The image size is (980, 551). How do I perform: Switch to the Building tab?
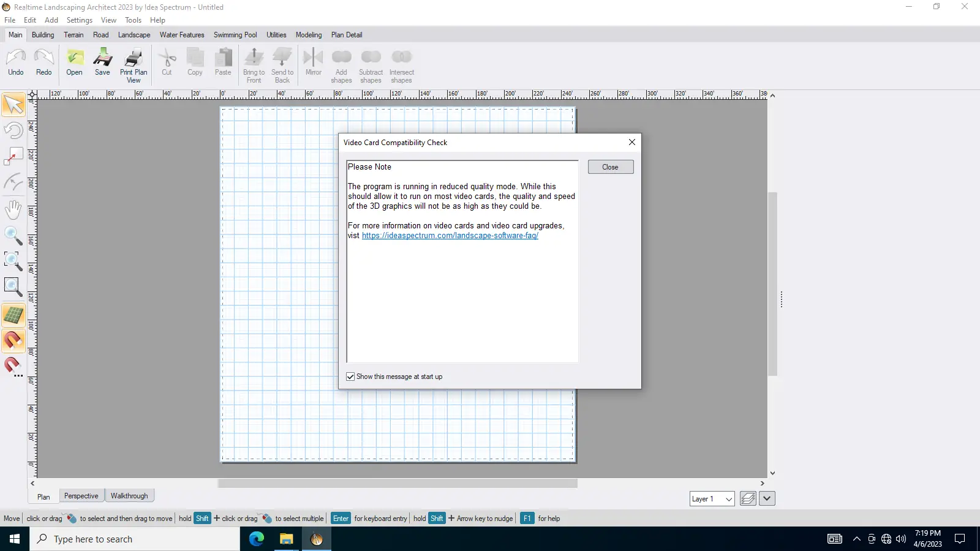tap(43, 35)
